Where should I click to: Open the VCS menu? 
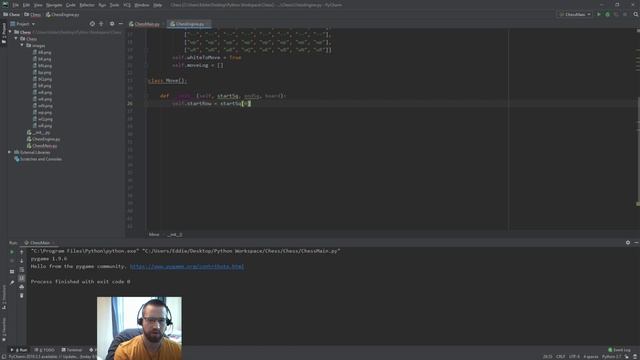[x=127, y=5]
